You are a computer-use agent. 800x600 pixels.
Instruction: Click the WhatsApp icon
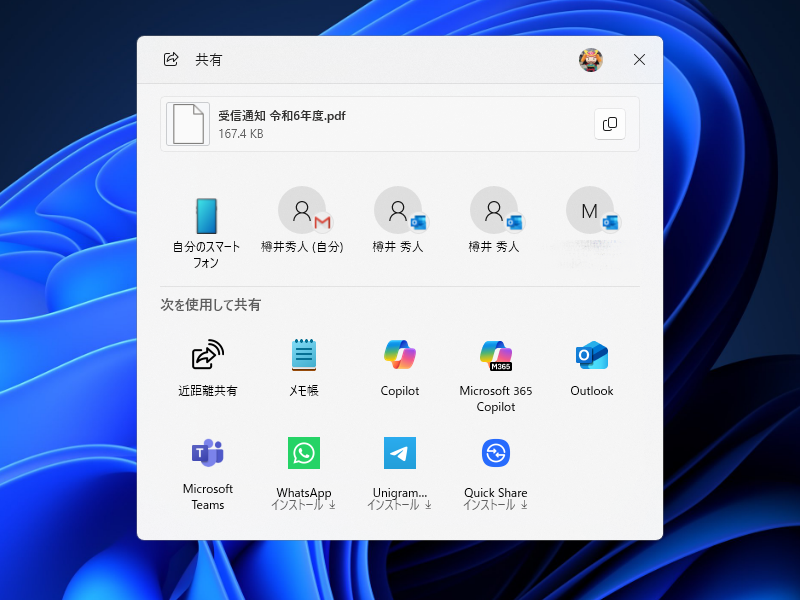(x=303, y=453)
